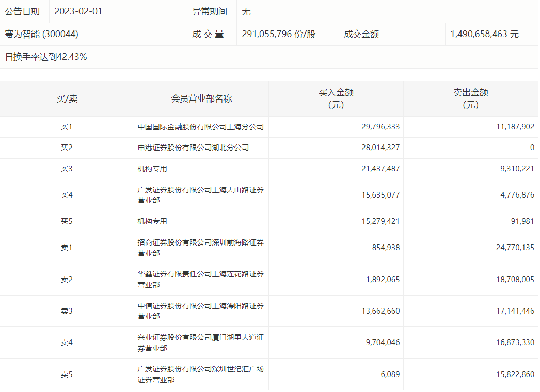Click the 买/卖 column header
The image size is (540, 392).
[x=67, y=99]
